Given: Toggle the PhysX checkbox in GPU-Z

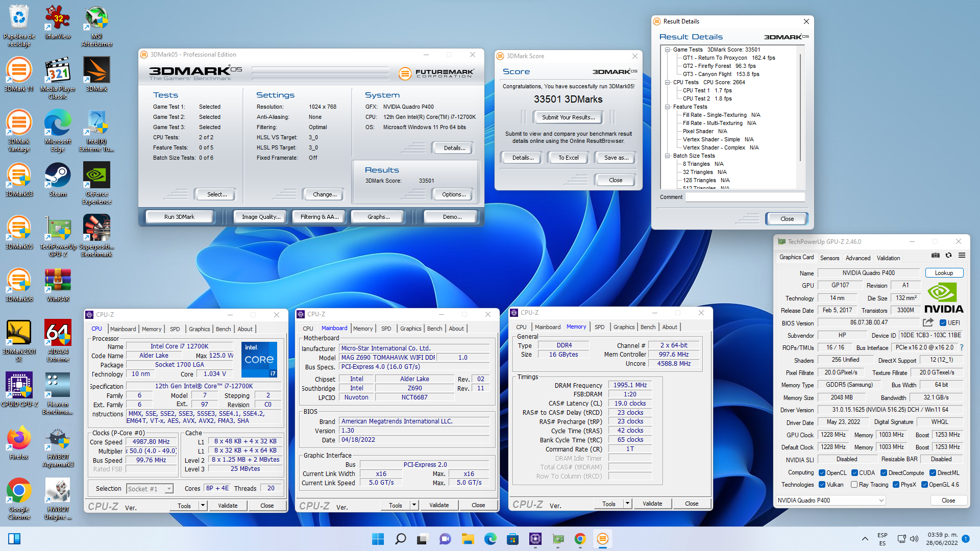Looking at the screenshot, I should click(896, 485).
